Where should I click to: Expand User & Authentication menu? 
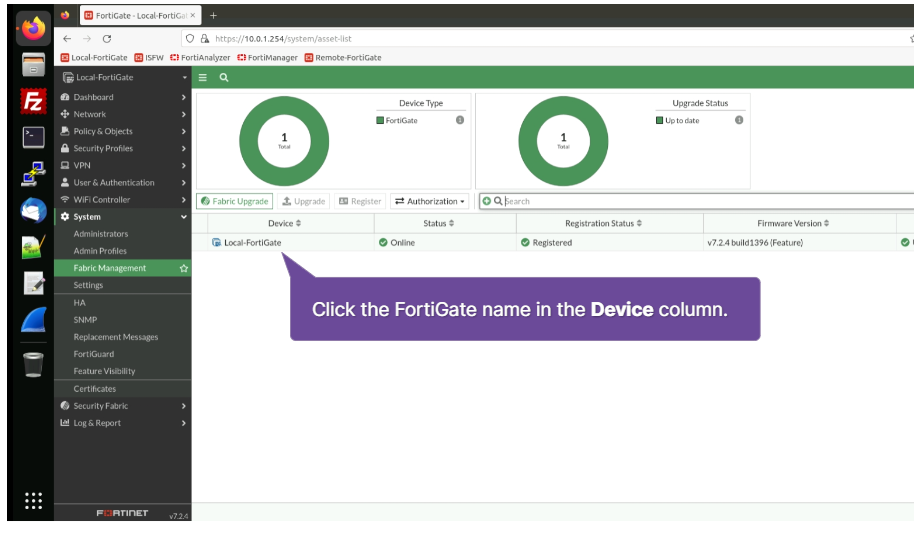pos(123,183)
